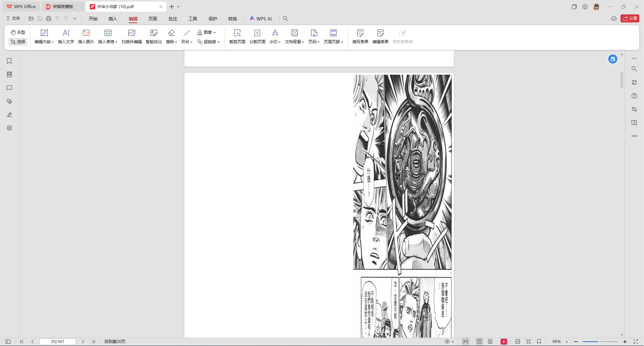
Task: Click the cloud sync icon near 分享
Action: click(614, 18)
